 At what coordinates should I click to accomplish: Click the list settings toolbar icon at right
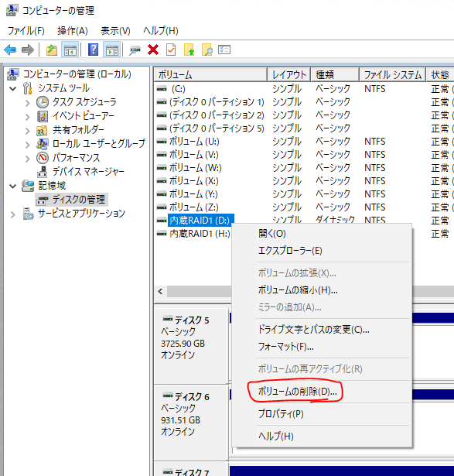point(224,50)
